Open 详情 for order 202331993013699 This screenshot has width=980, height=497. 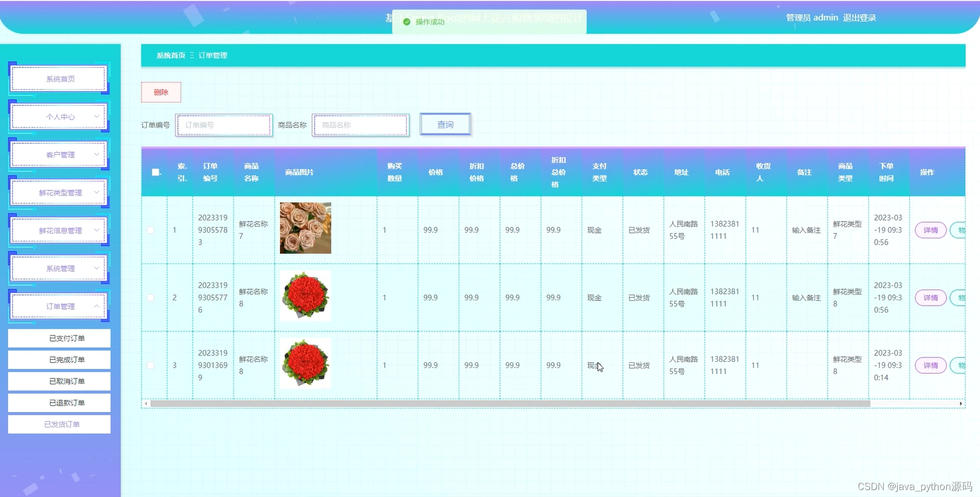point(930,366)
